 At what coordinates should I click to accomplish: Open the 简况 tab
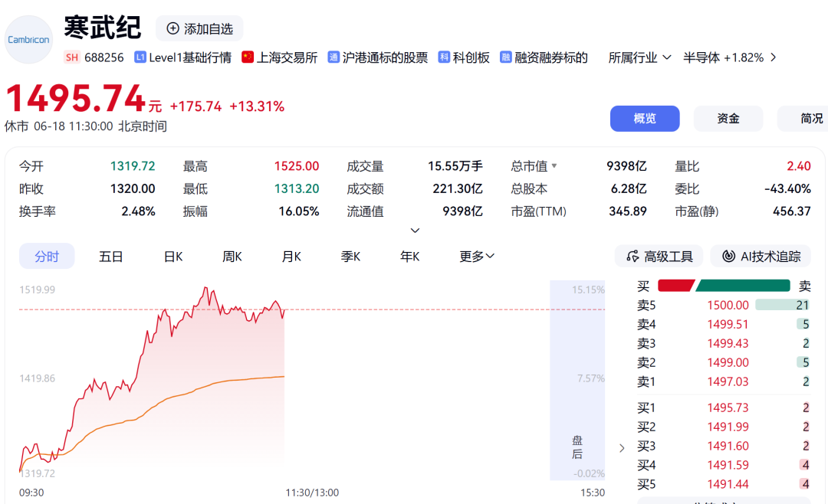803,118
